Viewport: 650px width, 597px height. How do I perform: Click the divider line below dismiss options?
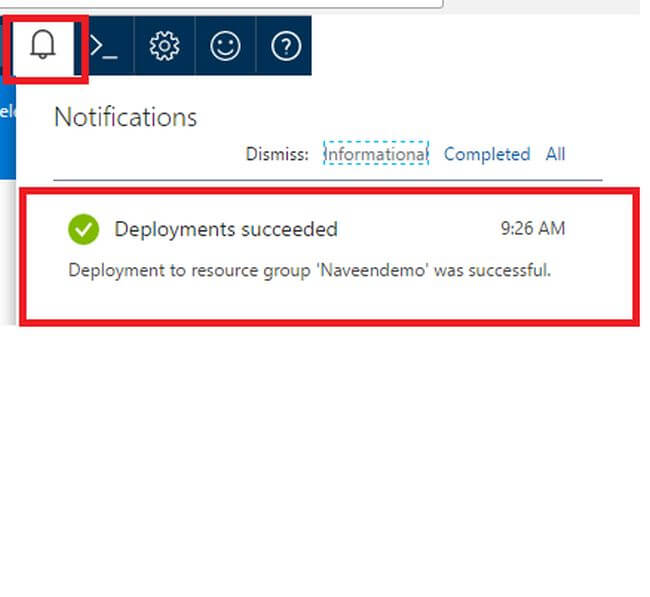[328, 180]
